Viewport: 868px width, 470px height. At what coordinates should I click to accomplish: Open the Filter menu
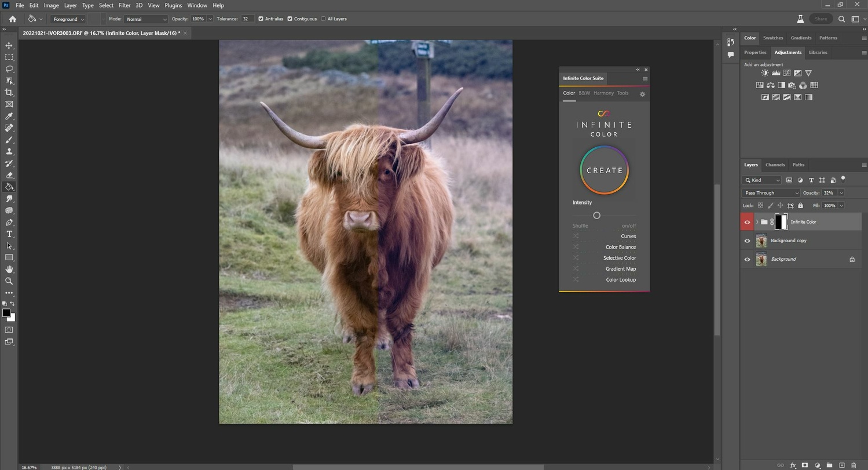[x=123, y=5]
